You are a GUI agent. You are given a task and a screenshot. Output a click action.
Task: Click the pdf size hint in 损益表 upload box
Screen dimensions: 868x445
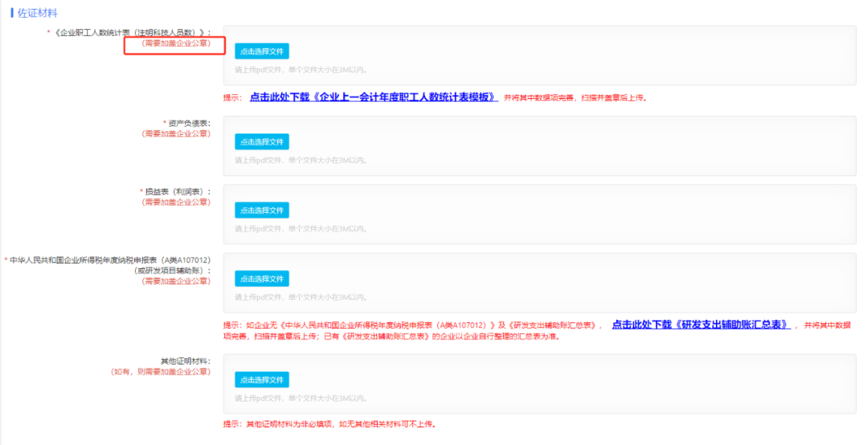click(x=301, y=229)
